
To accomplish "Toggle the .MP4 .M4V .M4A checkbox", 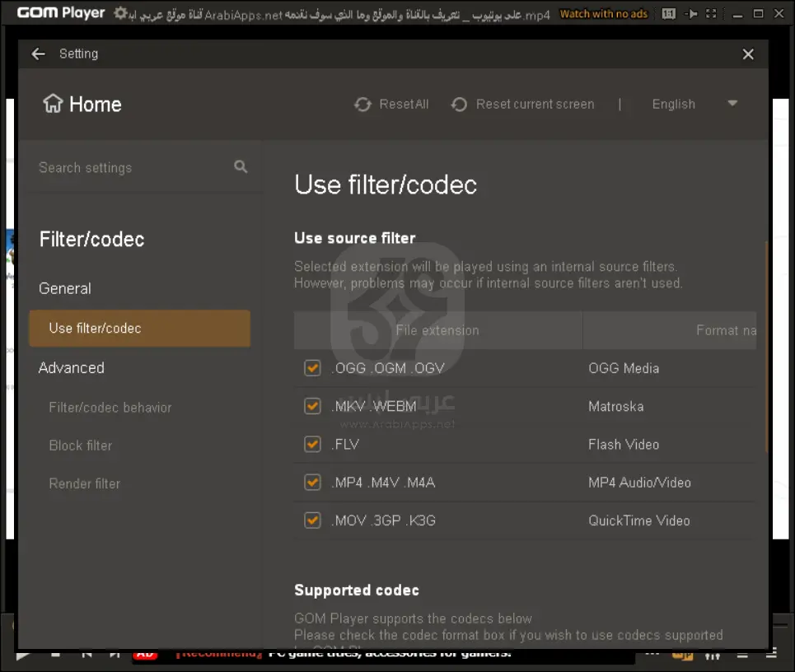I will click(x=312, y=483).
